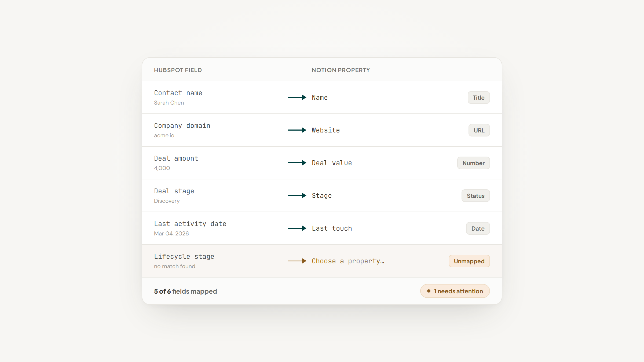This screenshot has width=644, height=362.
Task: Click the arrow icon in the Company domain row
Action: click(297, 130)
